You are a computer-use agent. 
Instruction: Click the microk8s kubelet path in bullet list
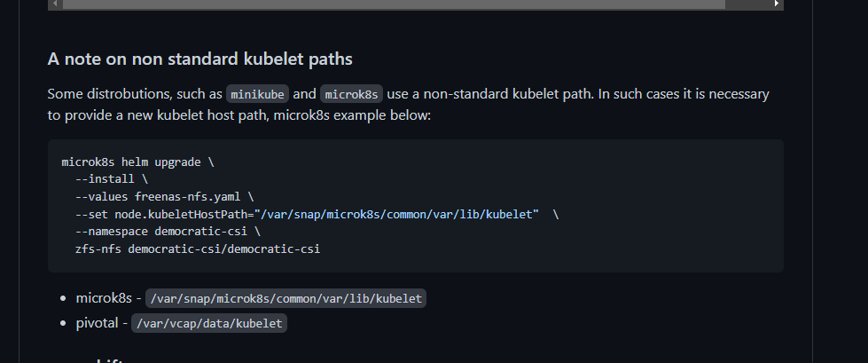[285, 298]
